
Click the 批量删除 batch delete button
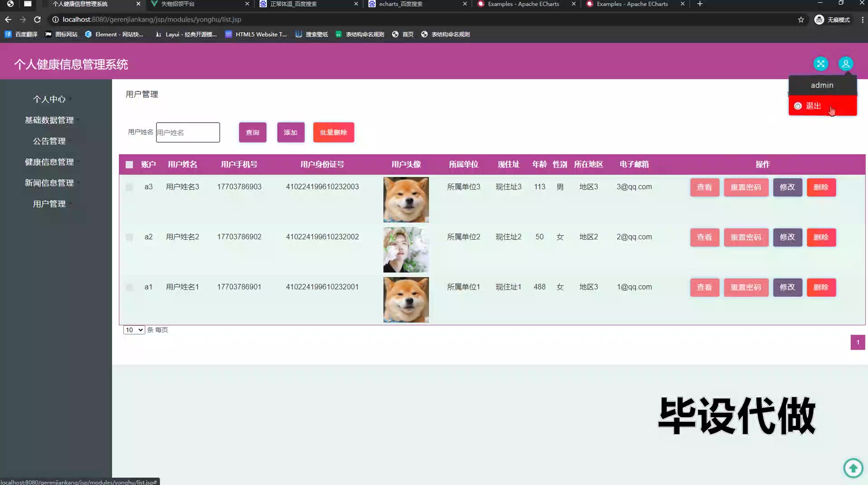coord(333,133)
